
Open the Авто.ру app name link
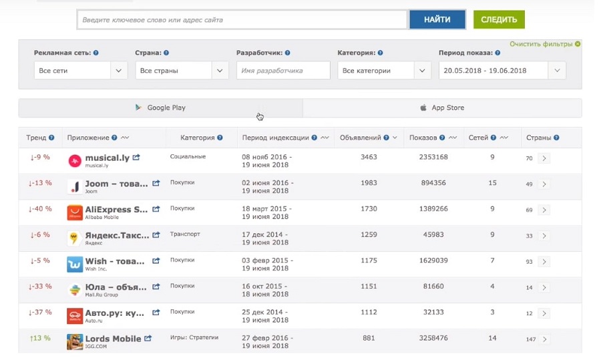click(115, 313)
